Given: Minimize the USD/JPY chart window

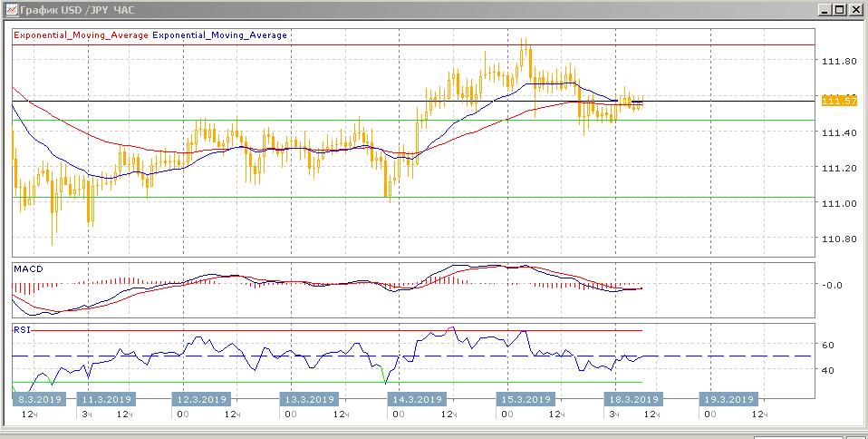Looking at the screenshot, I should (x=825, y=10).
